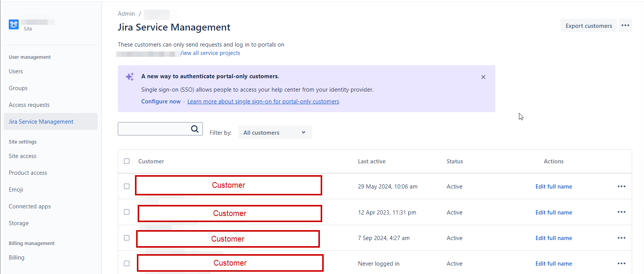Open Users in sidebar
Viewport: 644px width, 274px height.
click(x=51, y=71)
